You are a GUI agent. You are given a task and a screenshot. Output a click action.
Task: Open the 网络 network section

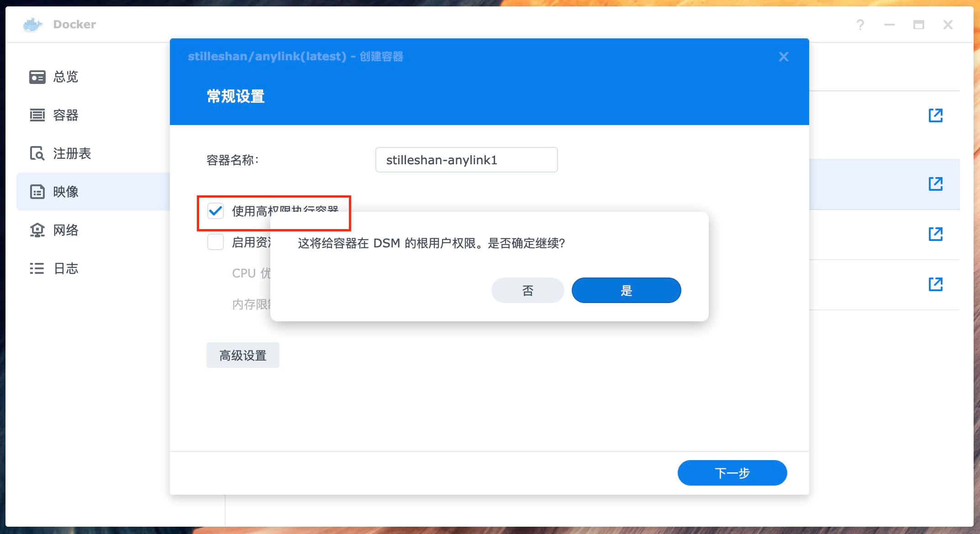(65, 230)
